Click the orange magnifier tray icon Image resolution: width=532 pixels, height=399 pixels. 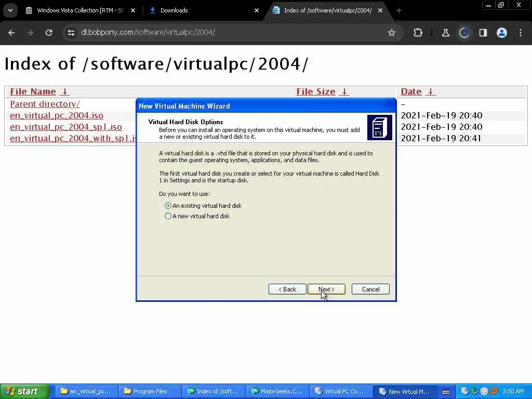[x=494, y=391]
